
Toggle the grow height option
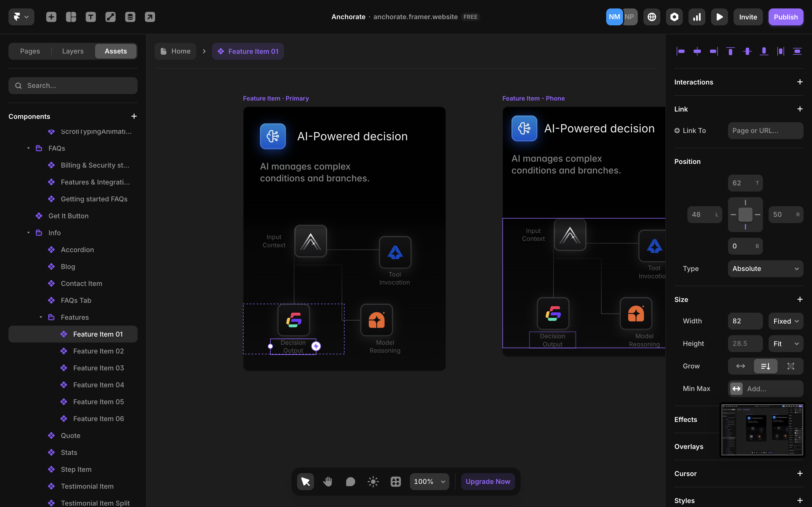[x=765, y=366]
